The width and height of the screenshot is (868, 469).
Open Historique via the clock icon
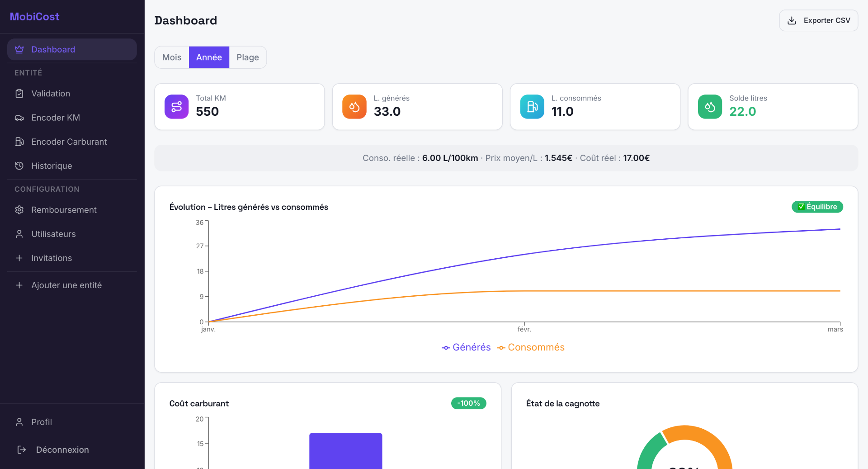(19, 166)
